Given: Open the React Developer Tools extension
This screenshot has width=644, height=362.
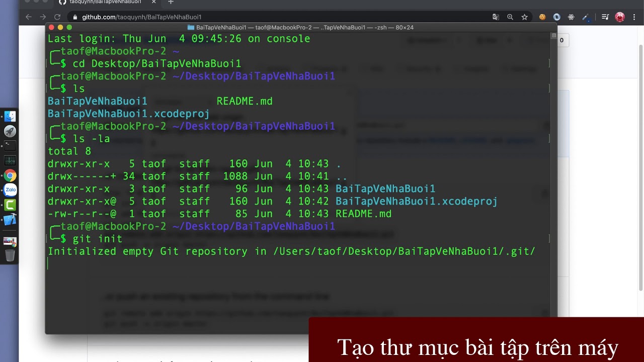Looking at the screenshot, I should [571, 17].
